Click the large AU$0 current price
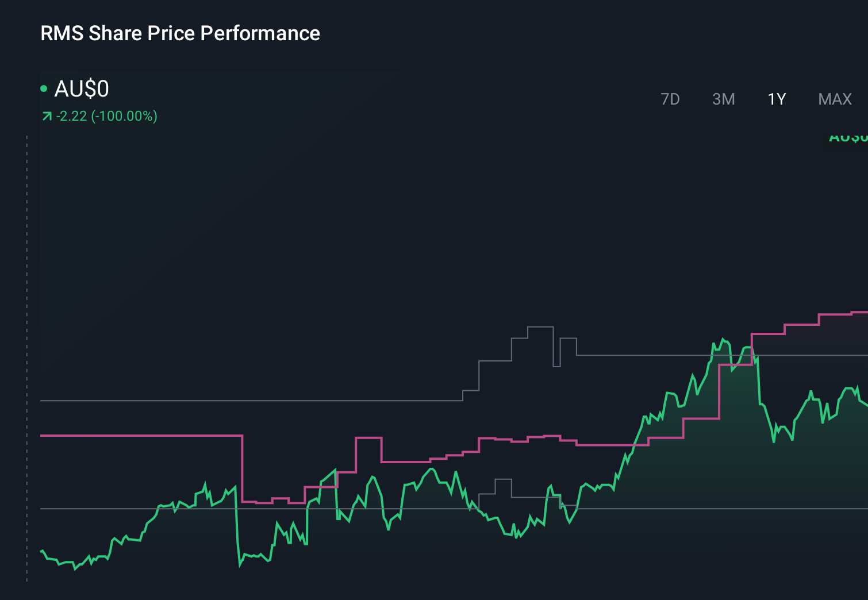Image resolution: width=868 pixels, height=600 pixels. point(82,89)
